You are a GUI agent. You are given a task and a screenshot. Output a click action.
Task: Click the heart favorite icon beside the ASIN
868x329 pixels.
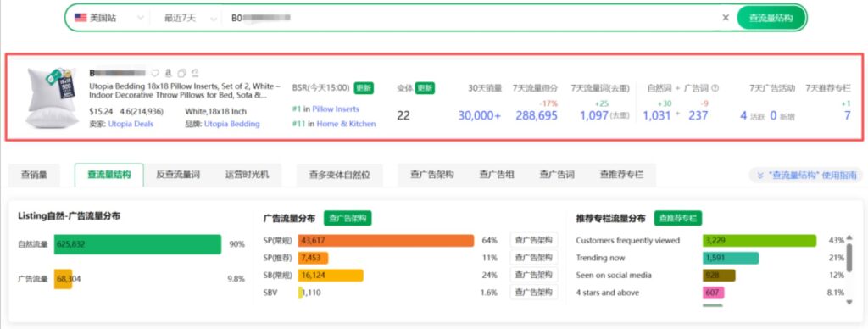coord(155,73)
